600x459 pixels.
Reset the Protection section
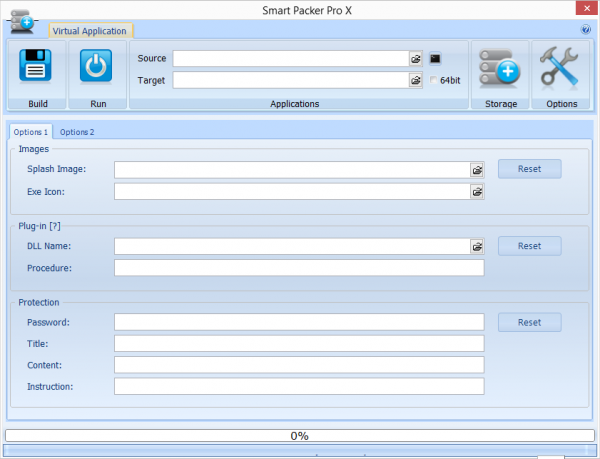pos(530,322)
